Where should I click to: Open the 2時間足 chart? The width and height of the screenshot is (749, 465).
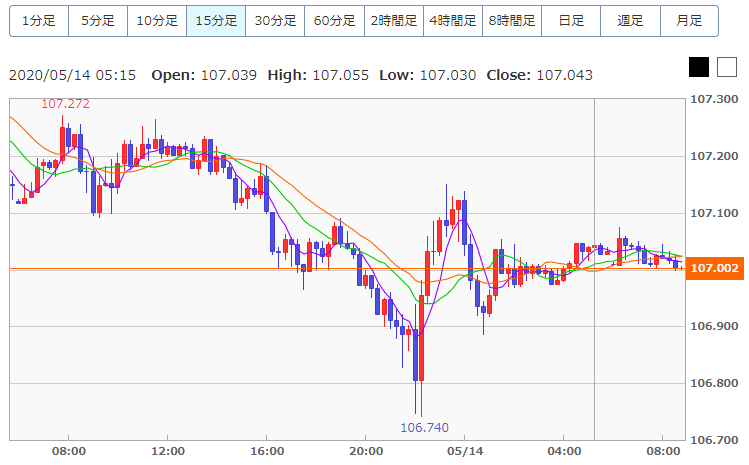pos(394,21)
